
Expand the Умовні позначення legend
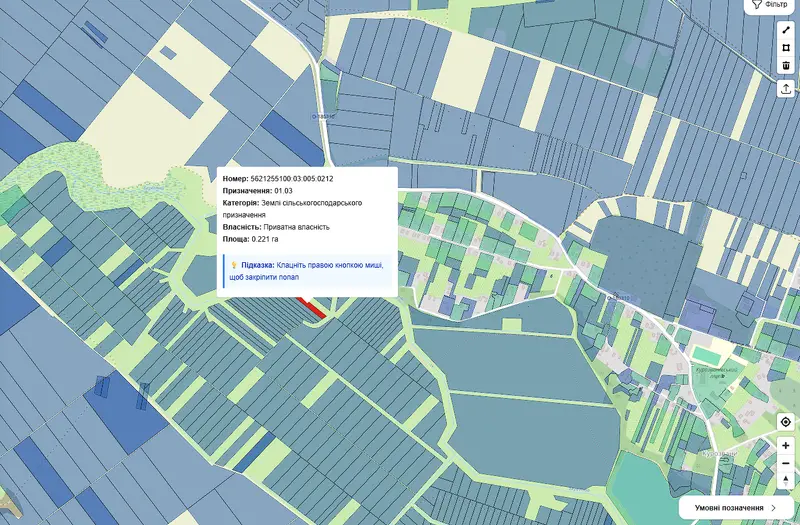(736, 508)
